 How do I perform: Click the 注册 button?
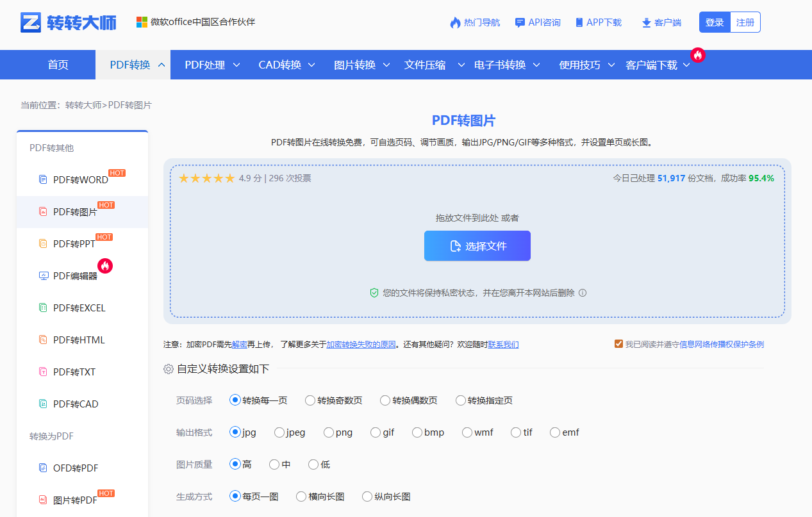tap(745, 22)
